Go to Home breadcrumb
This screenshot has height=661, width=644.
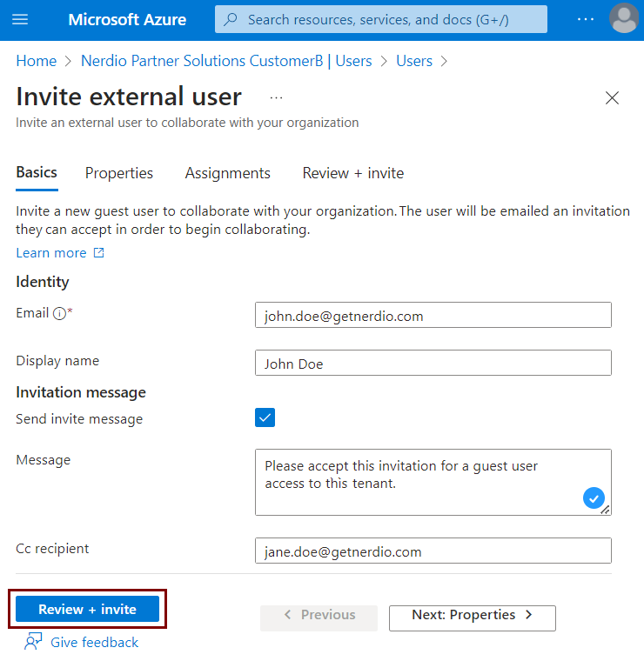click(37, 61)
